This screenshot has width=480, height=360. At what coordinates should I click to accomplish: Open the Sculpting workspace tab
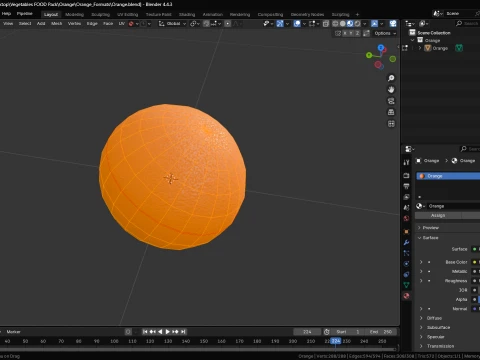coord(100,14)
